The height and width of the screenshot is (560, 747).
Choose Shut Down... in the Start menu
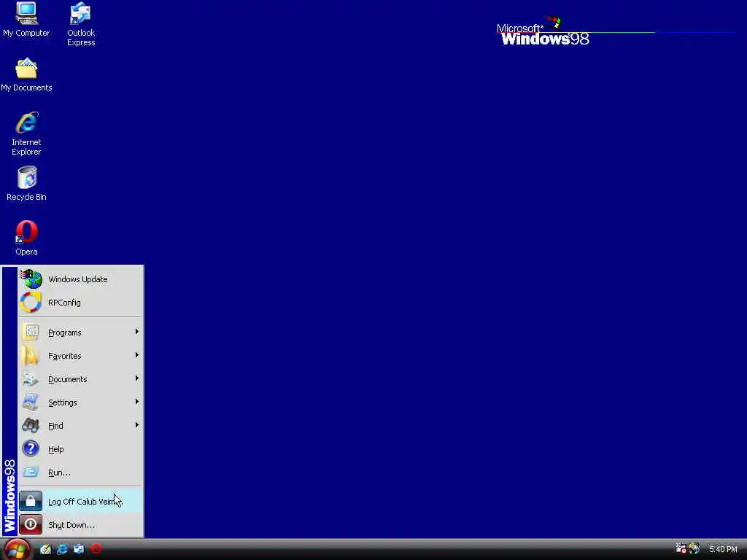80,525
